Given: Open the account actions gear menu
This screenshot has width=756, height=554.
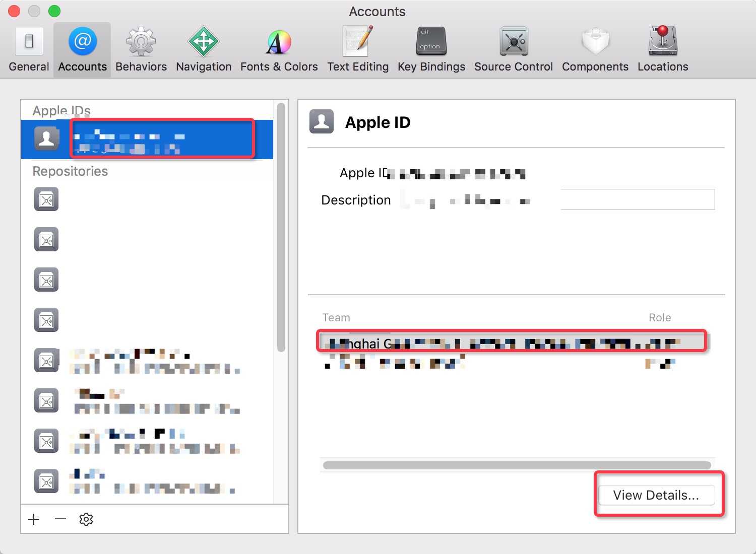Looking at the screenshot, I should click(86, 519).
